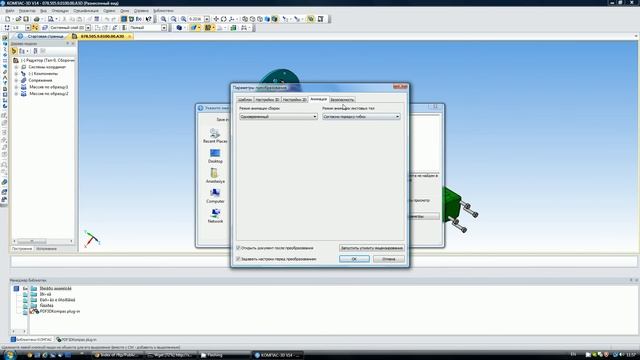Select Anastasiya folder in the save dialog sidebar
The image size is (640, 360).
coord(215,176)
